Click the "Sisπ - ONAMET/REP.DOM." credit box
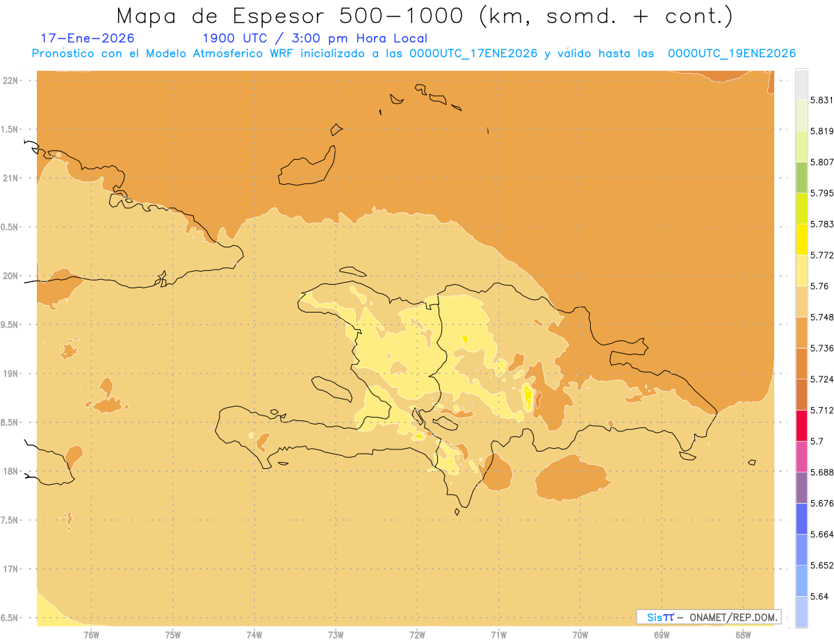 point(709,617)
